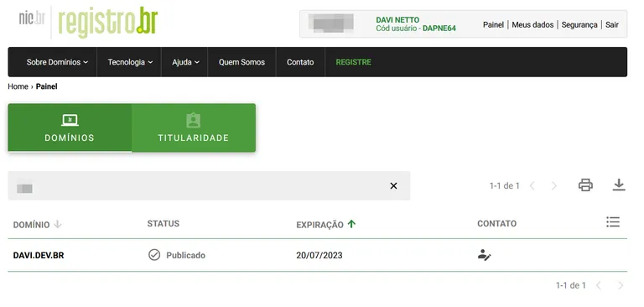Click the Status column header
The image size is (644, 307).
pos(163,224)
